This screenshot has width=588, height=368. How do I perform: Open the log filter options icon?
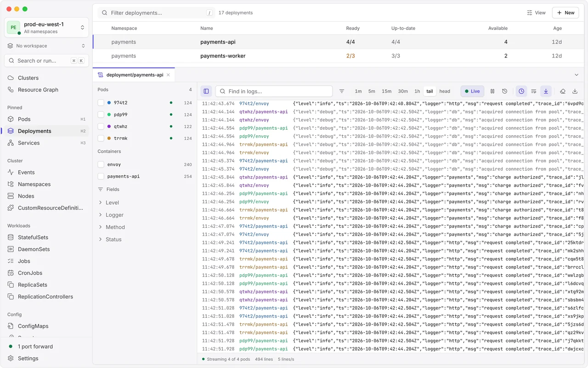pos(342,91)
